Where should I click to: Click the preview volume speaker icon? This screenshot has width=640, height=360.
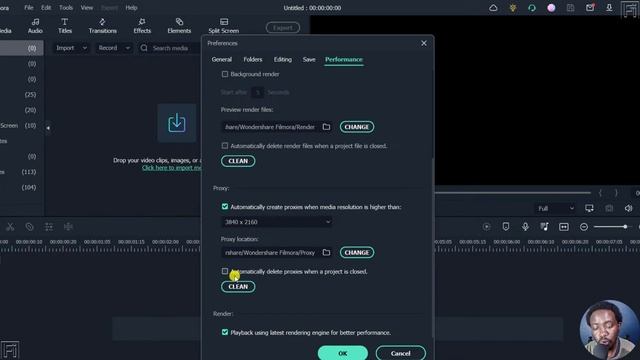628,209
